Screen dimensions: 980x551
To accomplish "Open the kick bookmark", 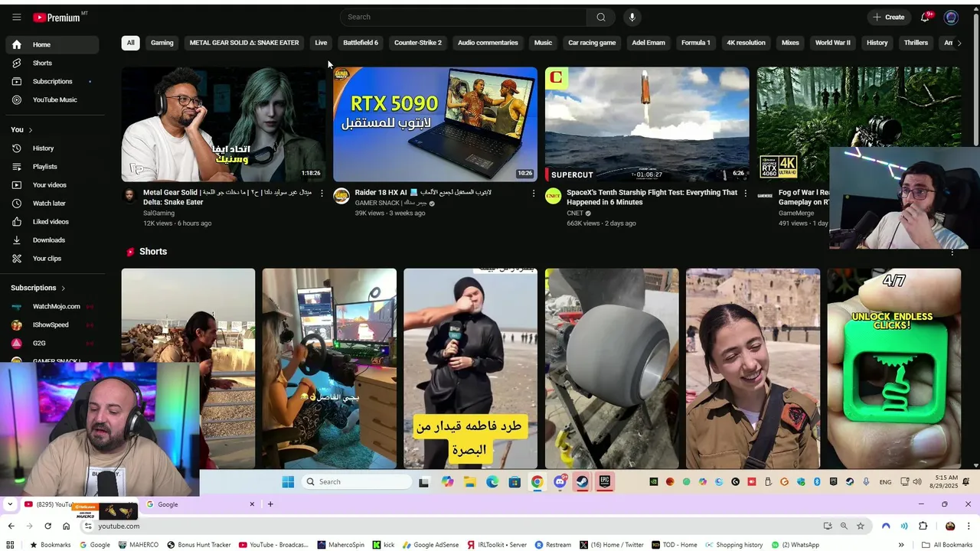I will (384, 545).
